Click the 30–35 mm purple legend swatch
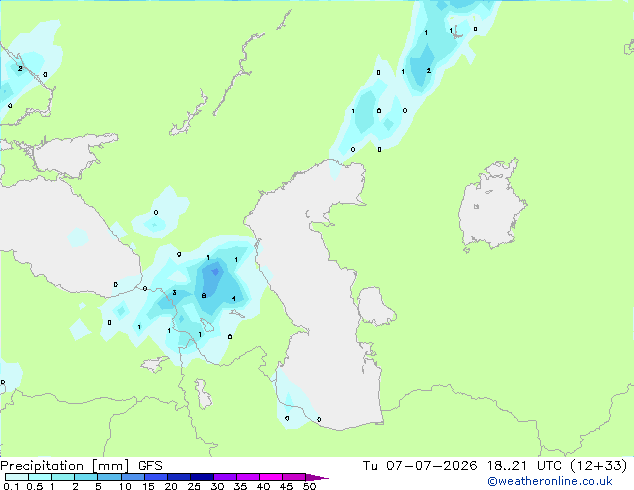This screenshot has width=634, height=490. (225, 477)
